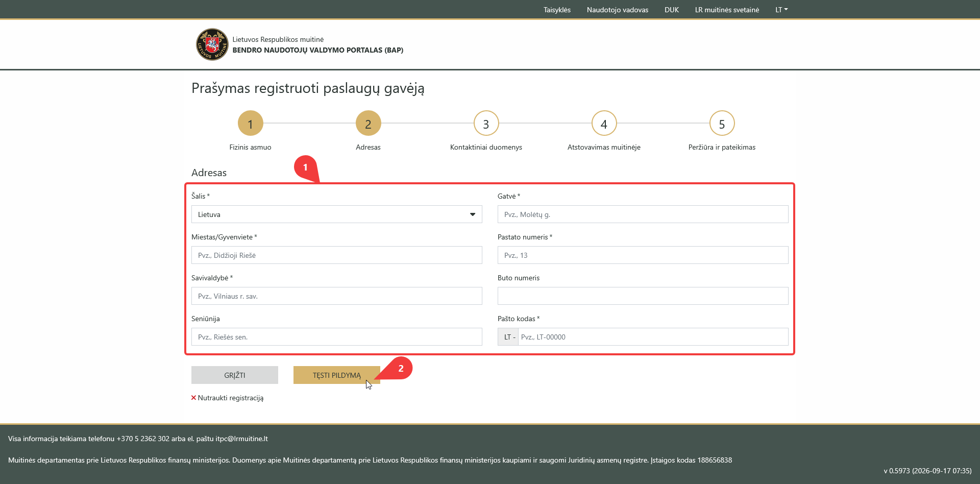
Task: Focus the Buto numeris input field
Action: coord(643,296)
